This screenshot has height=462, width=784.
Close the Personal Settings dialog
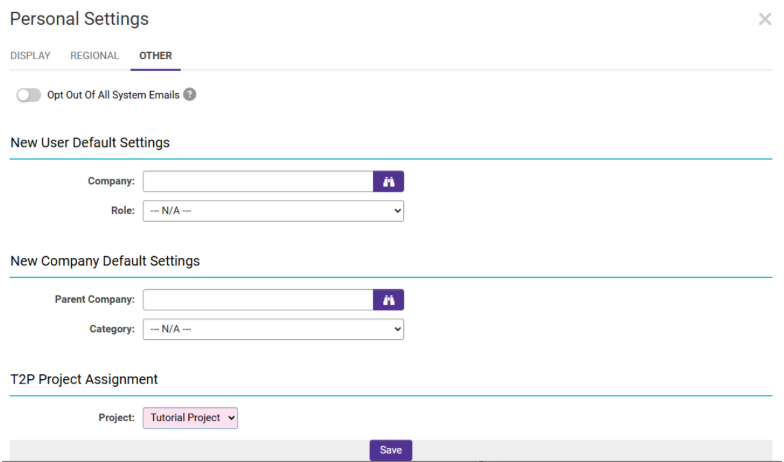(765, 19)
